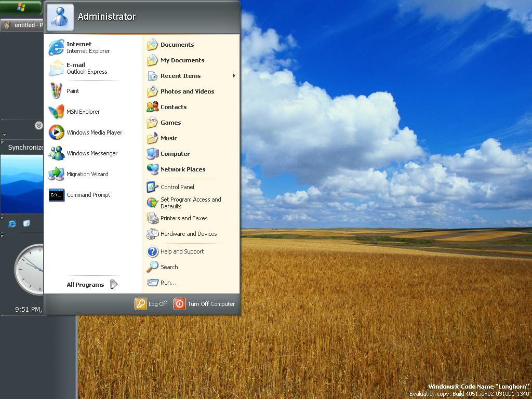Open Set Program Access and Defaults icon
This screenshot has height=399, width=532.
[x=152, y=203]
